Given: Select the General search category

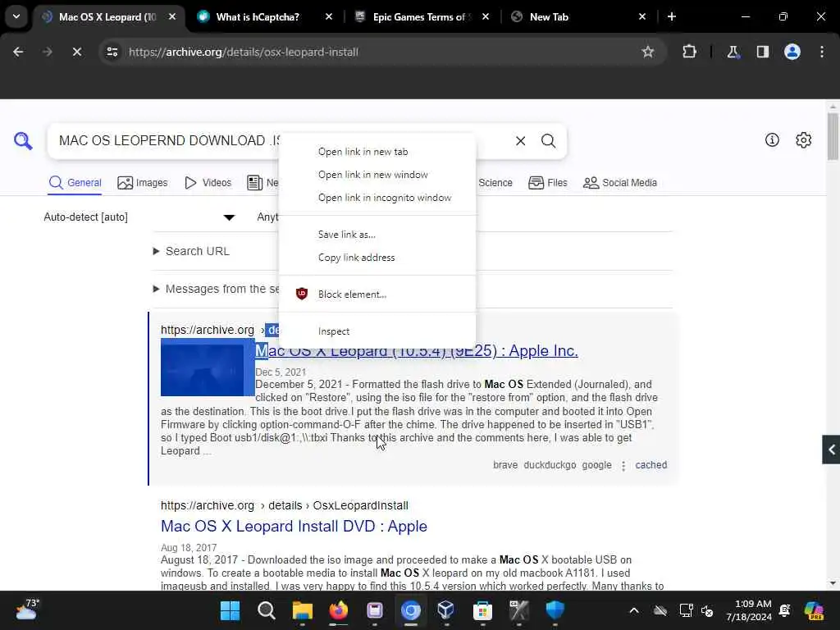Looking at the screenshot, I should (x=75, y=183).
